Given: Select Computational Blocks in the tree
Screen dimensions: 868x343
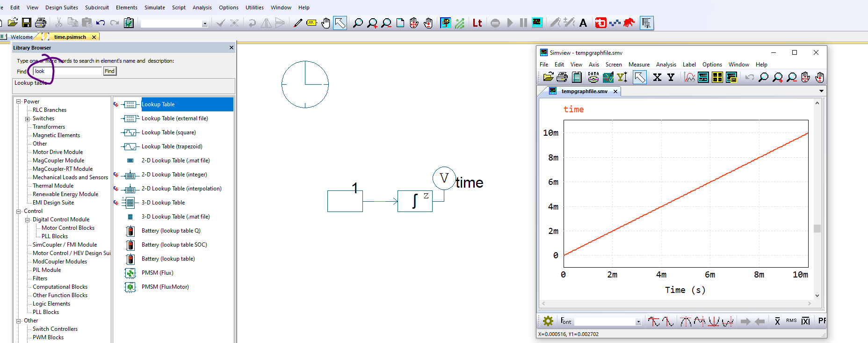Looking at the screenshot, I should [60, 287].
